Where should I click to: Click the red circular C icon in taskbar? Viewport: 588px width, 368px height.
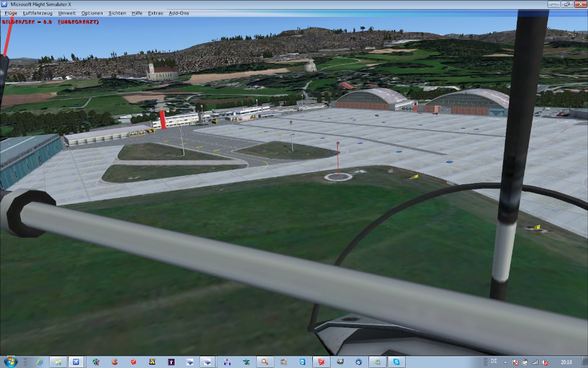tap(115, 362)
